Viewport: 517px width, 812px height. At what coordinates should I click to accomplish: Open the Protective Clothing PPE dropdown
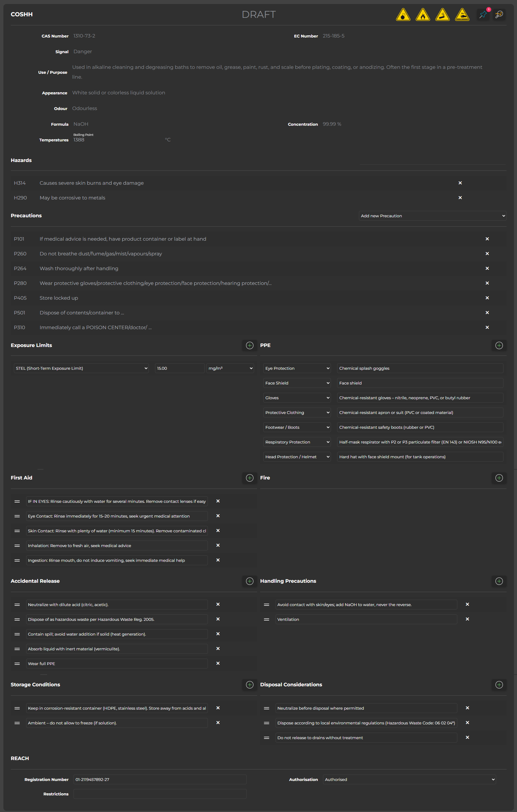297,413
